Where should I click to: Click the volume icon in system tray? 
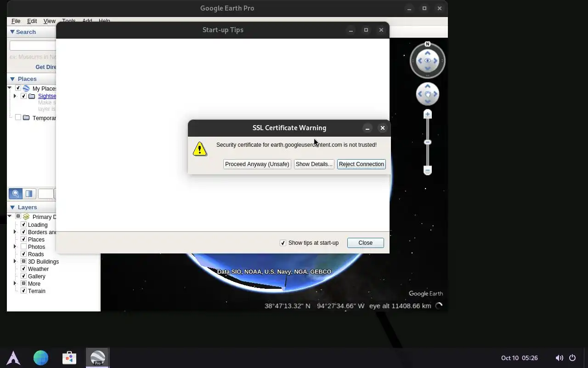(559, 358)
